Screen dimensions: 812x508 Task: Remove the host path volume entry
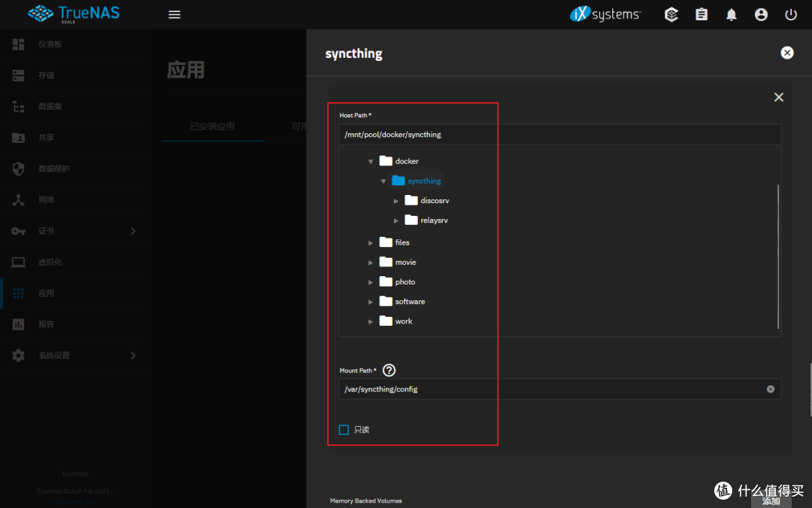point(778,97)
